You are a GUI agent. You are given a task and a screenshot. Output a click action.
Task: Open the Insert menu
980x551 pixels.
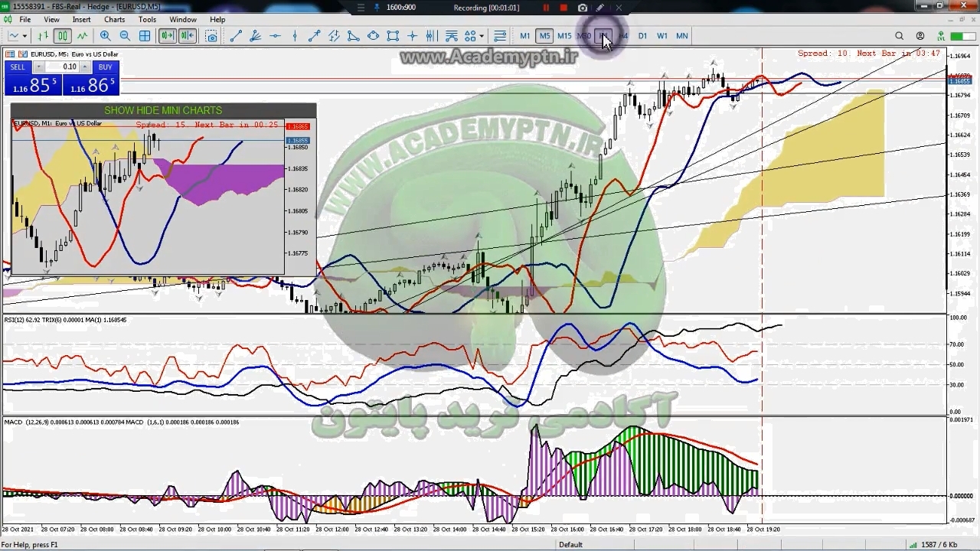(81, 19)
